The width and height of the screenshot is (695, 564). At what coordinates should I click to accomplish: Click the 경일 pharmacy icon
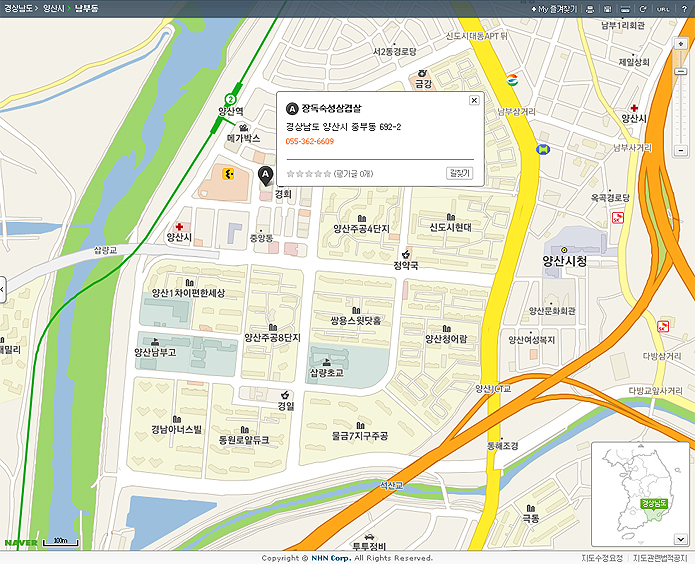285,395
